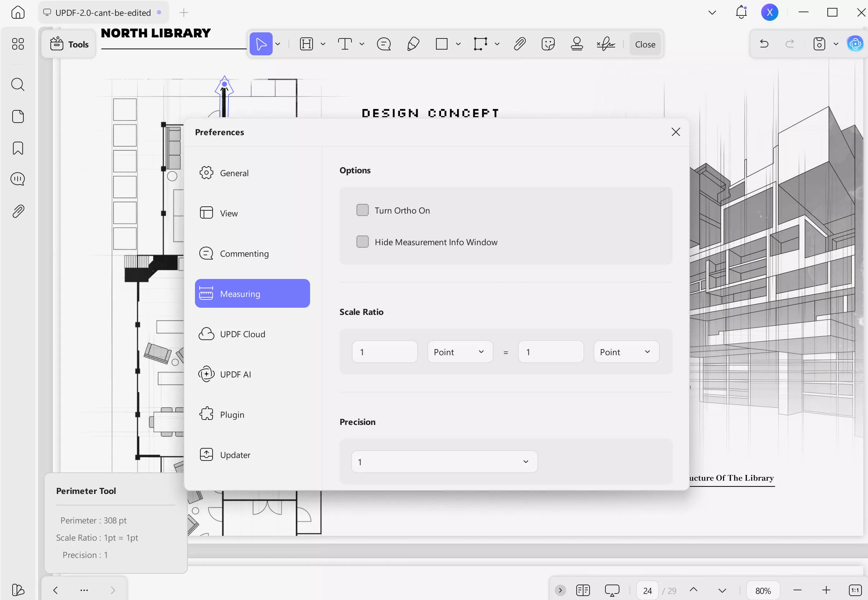Click the Close button in annotation toolbar

coord(645,44)
